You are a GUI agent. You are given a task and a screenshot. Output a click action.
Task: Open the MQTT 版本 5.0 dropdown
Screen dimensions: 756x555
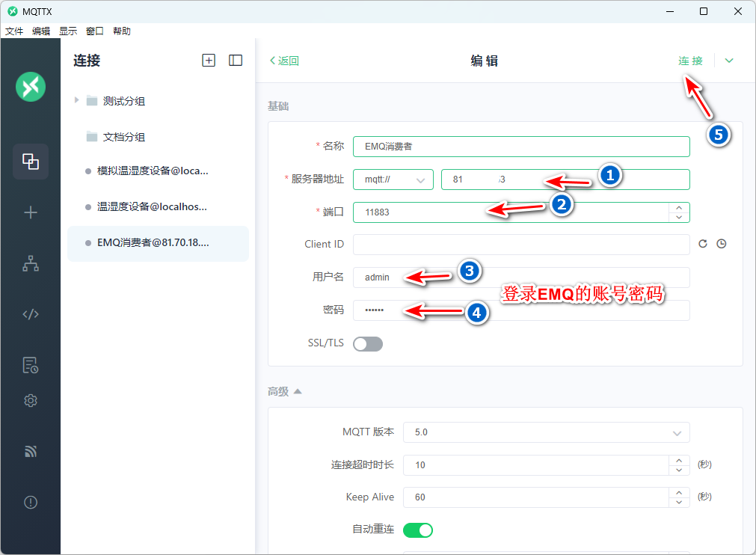(x=546, y=432)
